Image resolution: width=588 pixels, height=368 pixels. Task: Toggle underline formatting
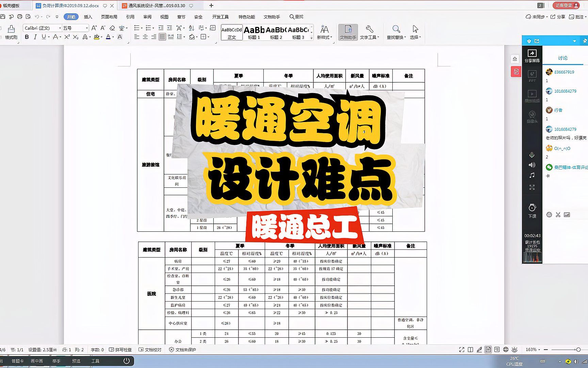point(44,37)
